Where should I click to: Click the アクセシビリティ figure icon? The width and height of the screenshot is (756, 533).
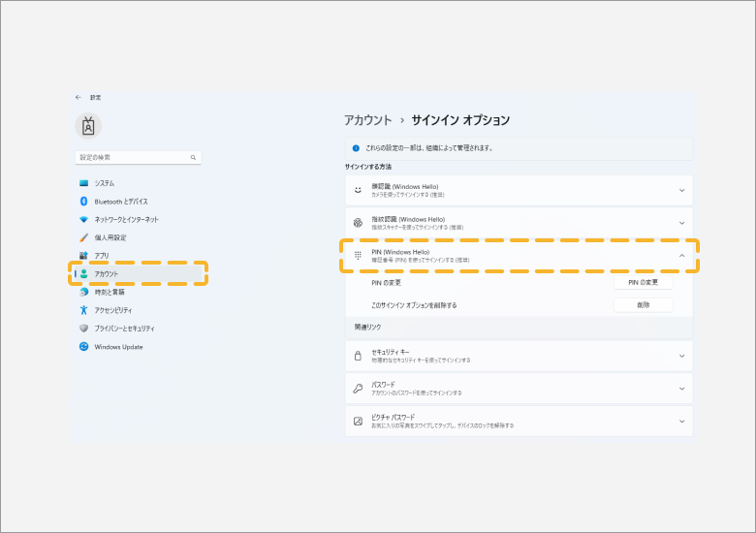pyautogui.click(x=84, y=310)
